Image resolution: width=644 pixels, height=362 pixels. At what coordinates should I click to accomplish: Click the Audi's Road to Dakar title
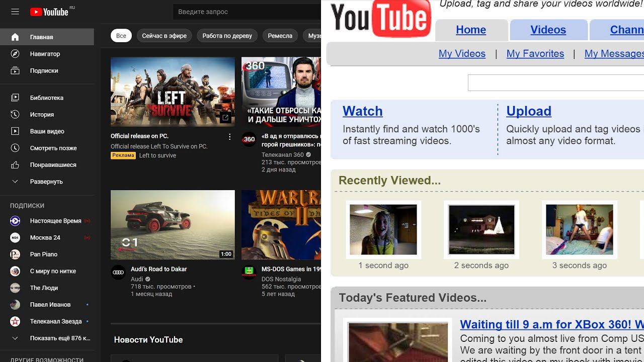(x=158, y=269)
